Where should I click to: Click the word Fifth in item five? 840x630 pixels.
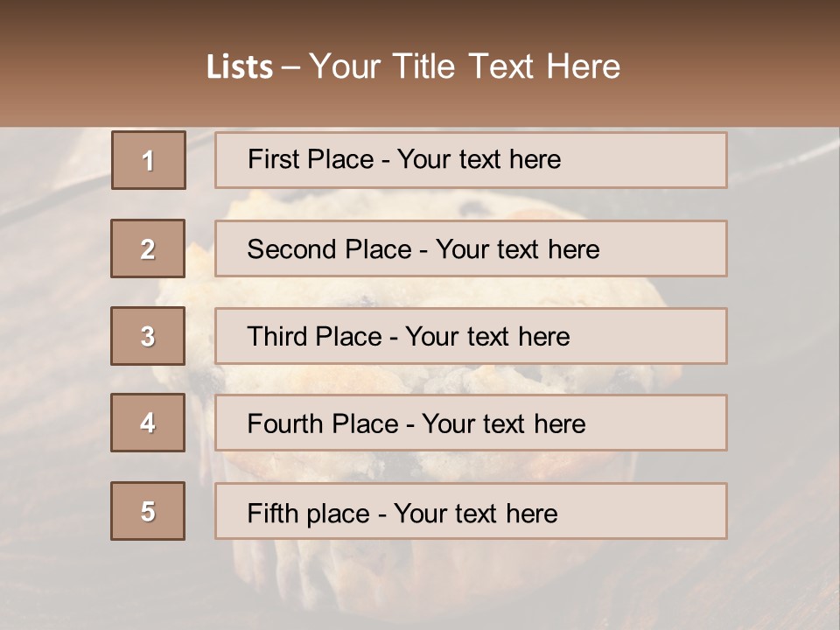point(274,513)
